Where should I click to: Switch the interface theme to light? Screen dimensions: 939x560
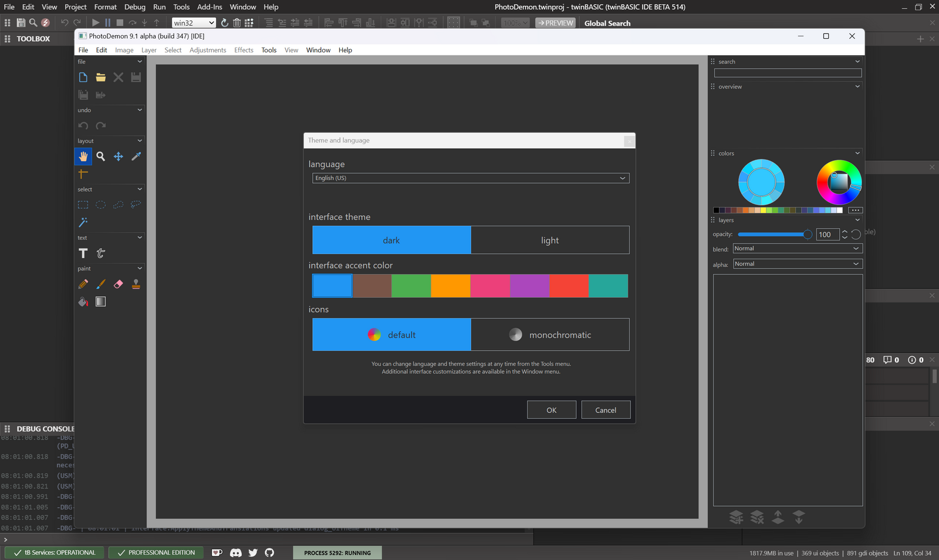pos(549,240)
